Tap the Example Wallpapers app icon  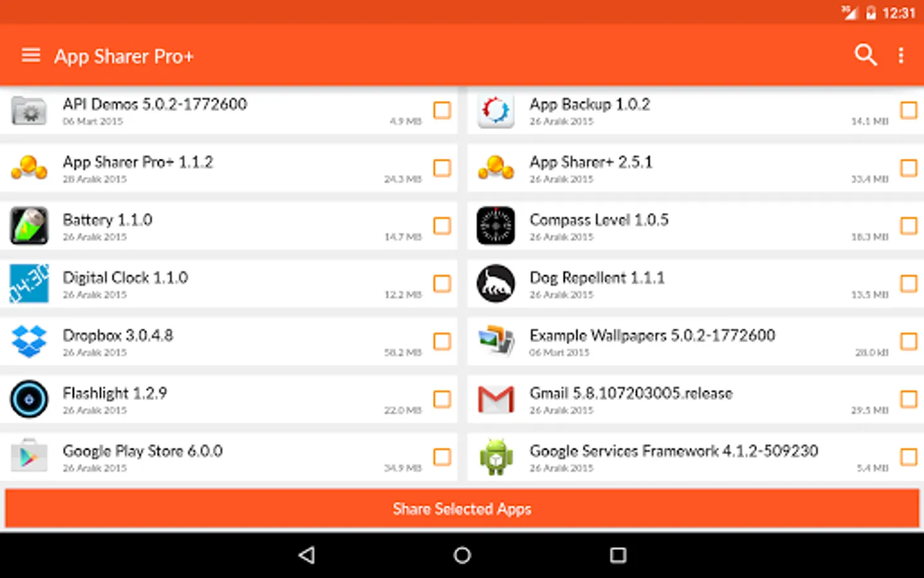point(495,341)
